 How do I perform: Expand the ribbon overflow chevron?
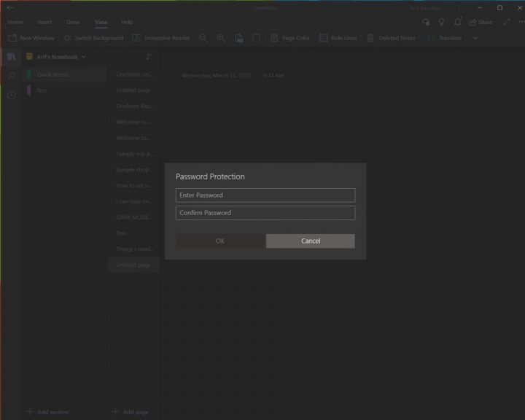click(x=475, y=38)
